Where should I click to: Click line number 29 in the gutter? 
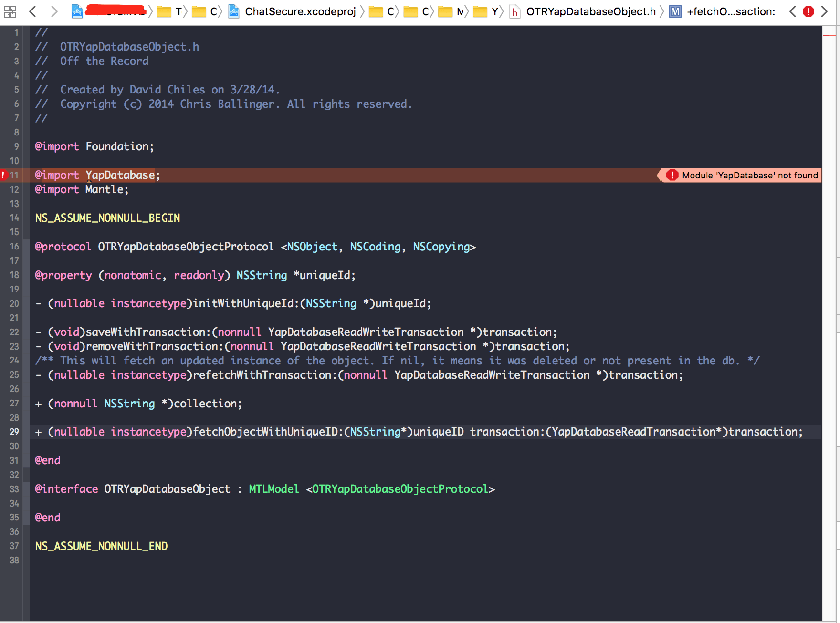pos(14,432)
